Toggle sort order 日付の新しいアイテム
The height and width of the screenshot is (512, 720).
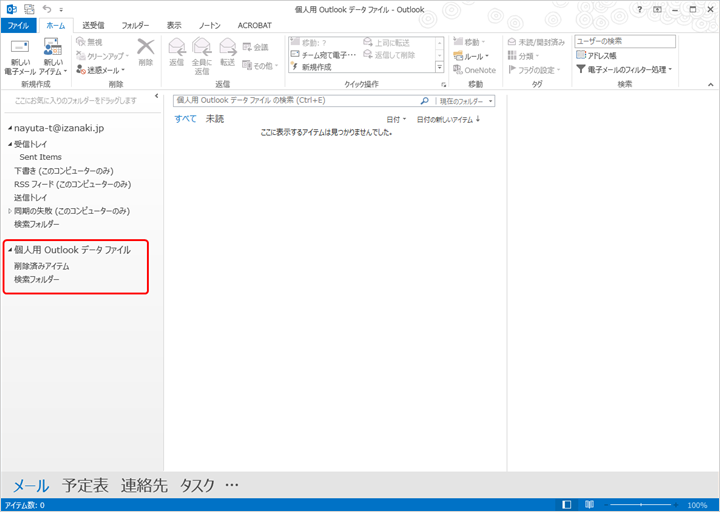pyautogui.click(x=449, y=119)
